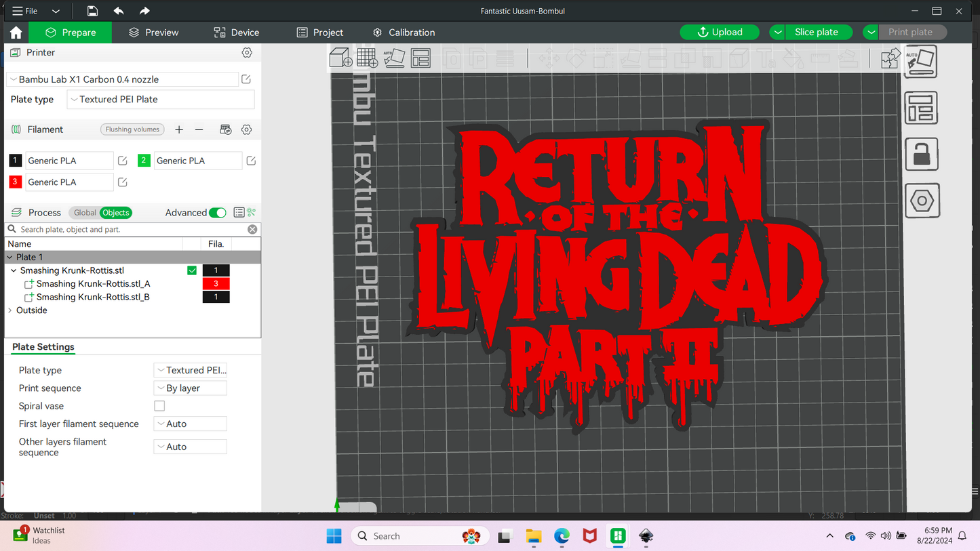Image resolution: width=980 pixels, height=551 pixels.
Task: Edit filament 1 Generic PLA preset
Action: [x=123, y=161]
